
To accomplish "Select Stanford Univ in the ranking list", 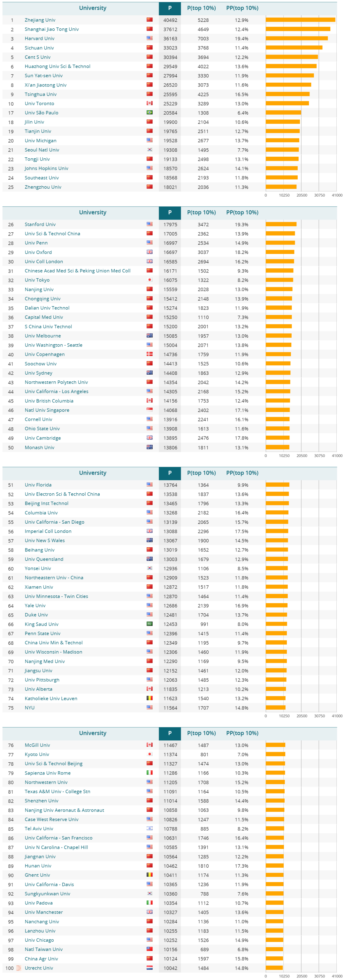I will [x=40, y=224].
